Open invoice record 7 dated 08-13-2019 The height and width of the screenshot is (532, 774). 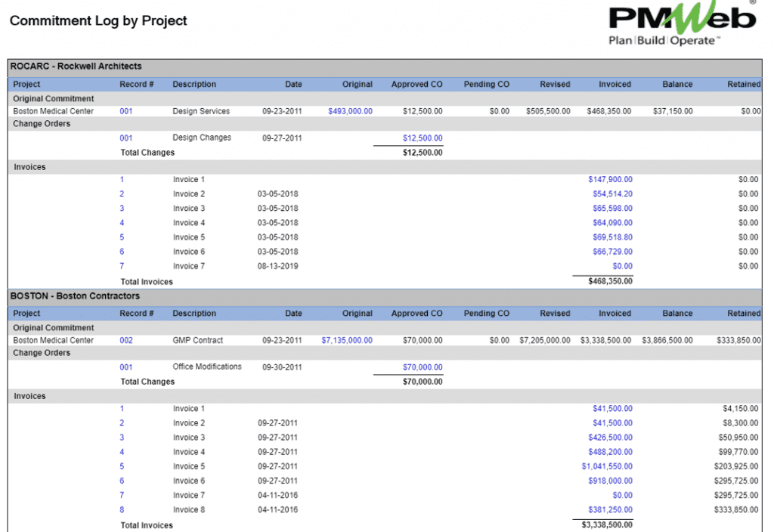[122, 266]
